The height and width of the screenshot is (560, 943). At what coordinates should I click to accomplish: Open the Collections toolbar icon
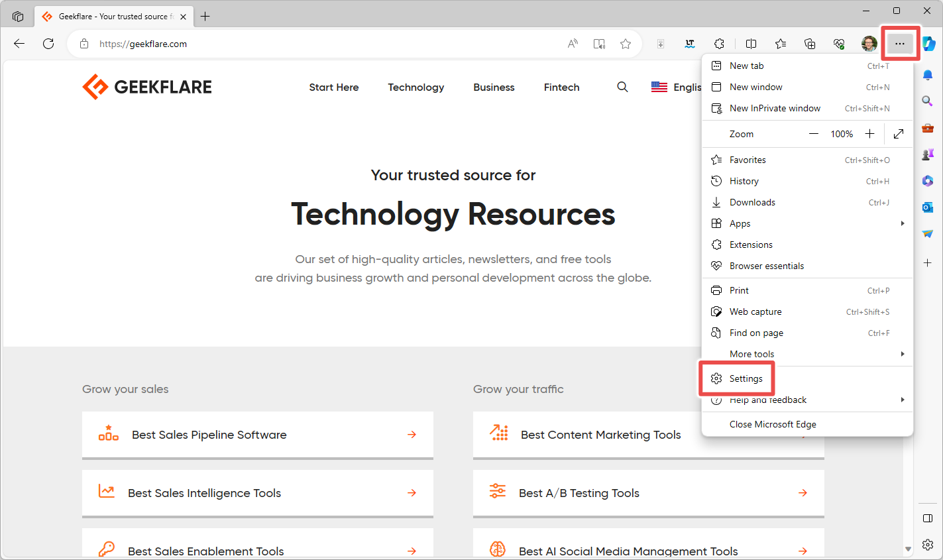(810, 44)
